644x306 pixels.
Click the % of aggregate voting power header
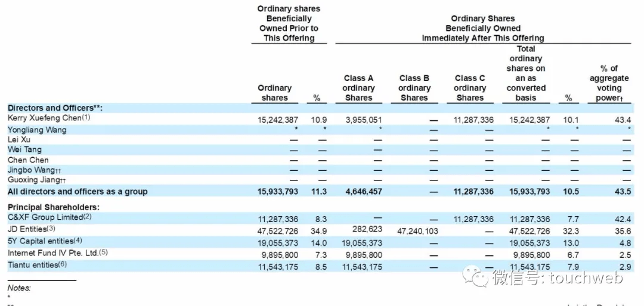(x=609, y=83)
